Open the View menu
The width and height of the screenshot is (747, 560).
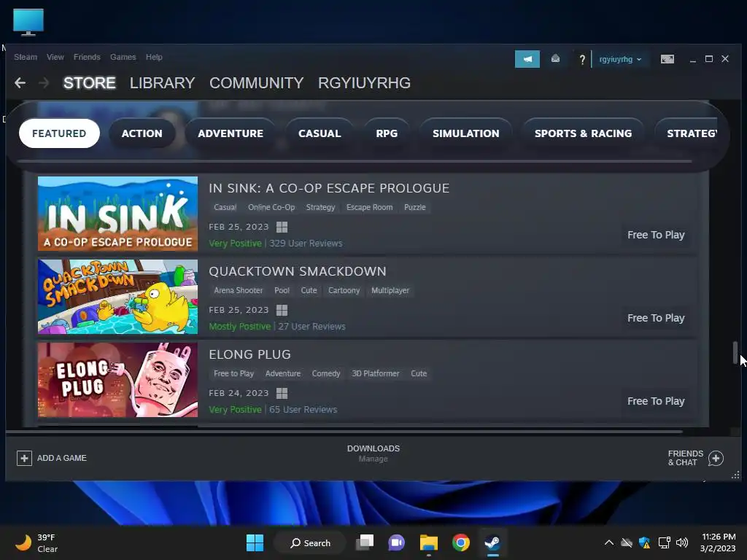point(55,57)
